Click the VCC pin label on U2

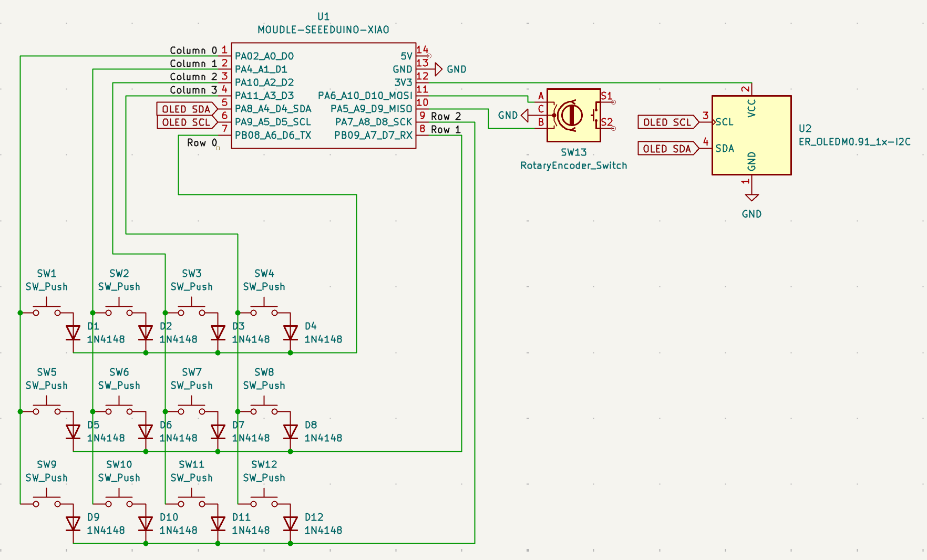751,108
